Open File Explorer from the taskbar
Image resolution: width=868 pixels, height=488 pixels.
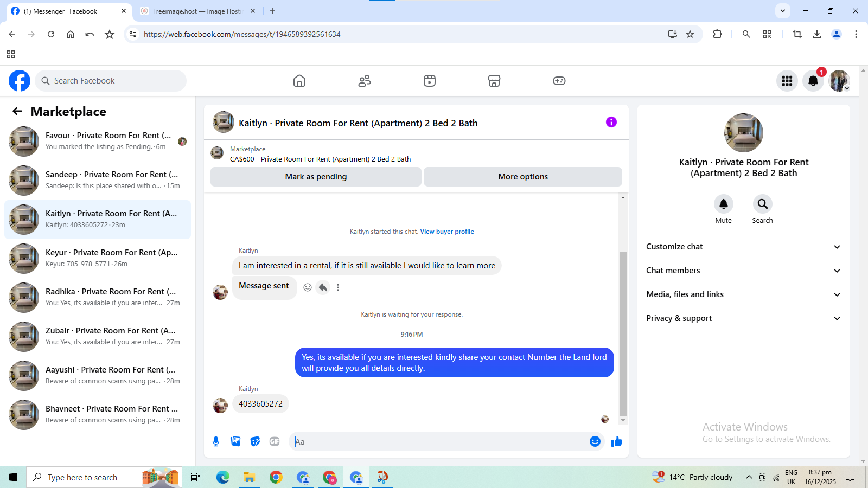[x=249, y=477]
